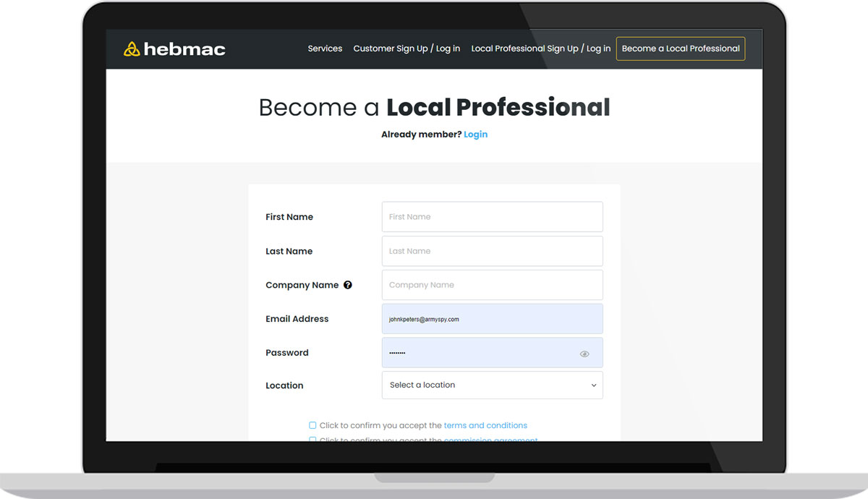Show password with the eye icon
This screenshot has height=499, width=868.
(x=584, y=354)
